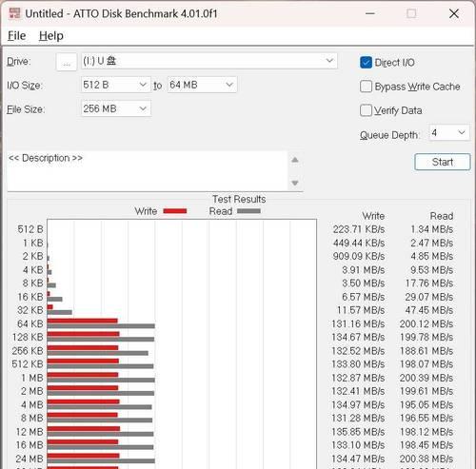
Task: Open the drive browse ellipsis button
Action: click(x=67, y=62)
